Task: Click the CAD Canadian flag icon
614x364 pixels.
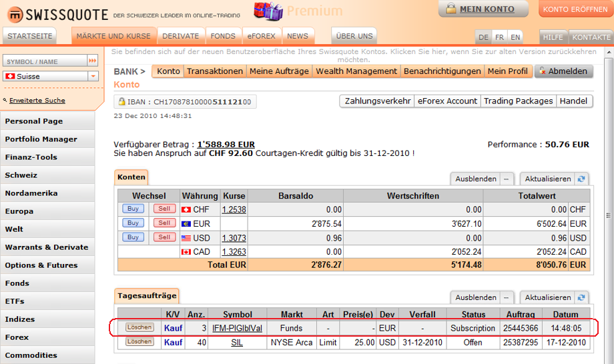Action: tap(186, 252)
